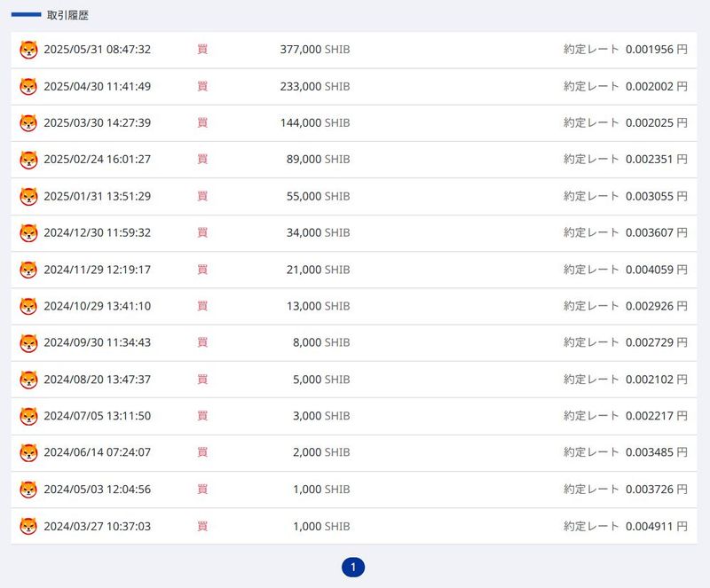Viewport: 710px width, 588px height.
Task: Click the SHIB icon for 2024/08/20 trade
Action: tap(28, 380)
